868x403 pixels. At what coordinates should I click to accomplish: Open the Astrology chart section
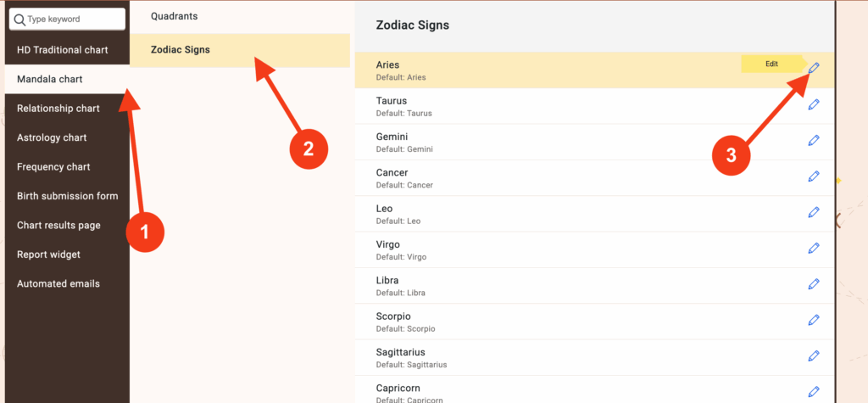coord(52,137)
